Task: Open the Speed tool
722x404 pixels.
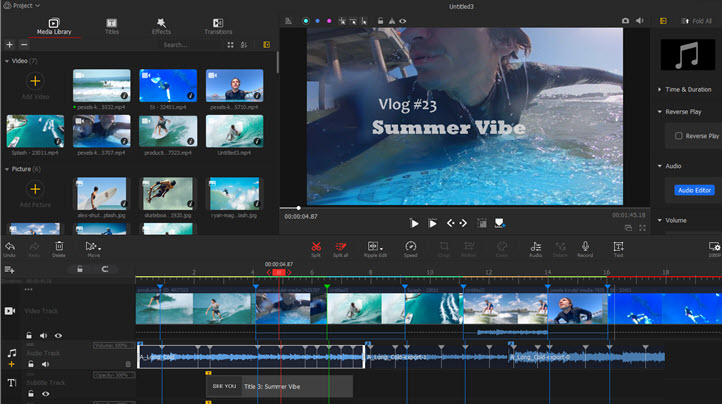Action: point(410,246)
